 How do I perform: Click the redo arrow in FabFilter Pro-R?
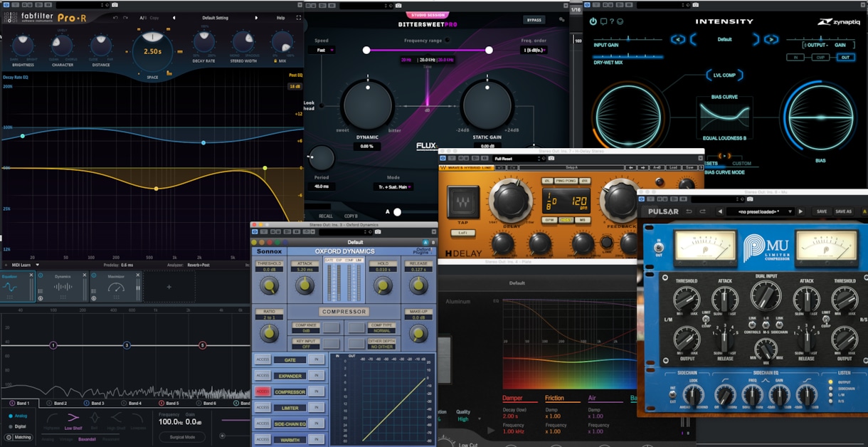click(125, 18)
